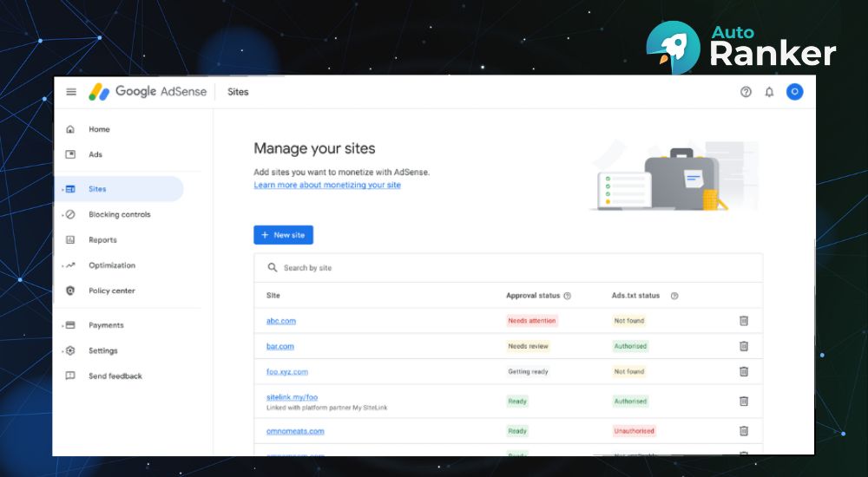Go to Home in the sidebar
This screenshot has width=868, height=477.
pos(100,129)
